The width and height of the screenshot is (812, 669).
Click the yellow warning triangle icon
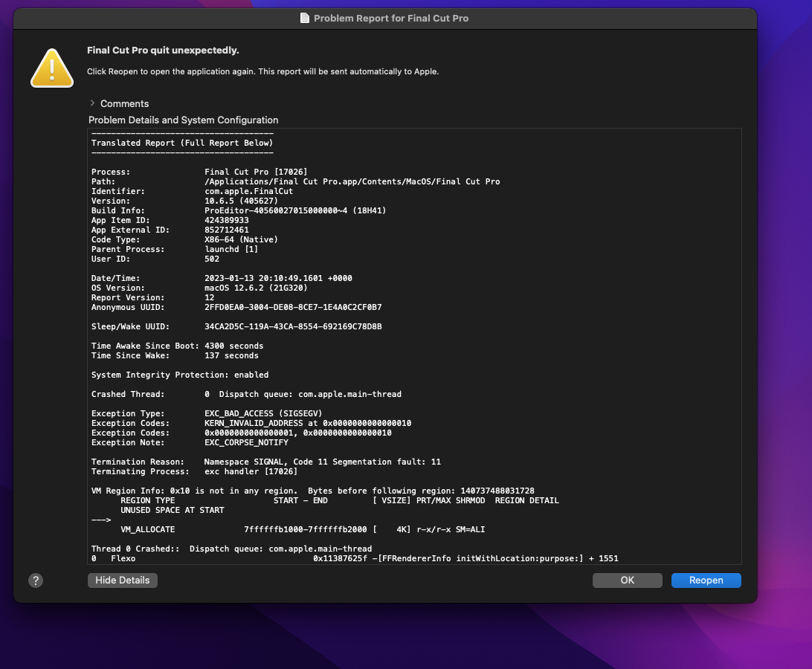coord(52,68)
